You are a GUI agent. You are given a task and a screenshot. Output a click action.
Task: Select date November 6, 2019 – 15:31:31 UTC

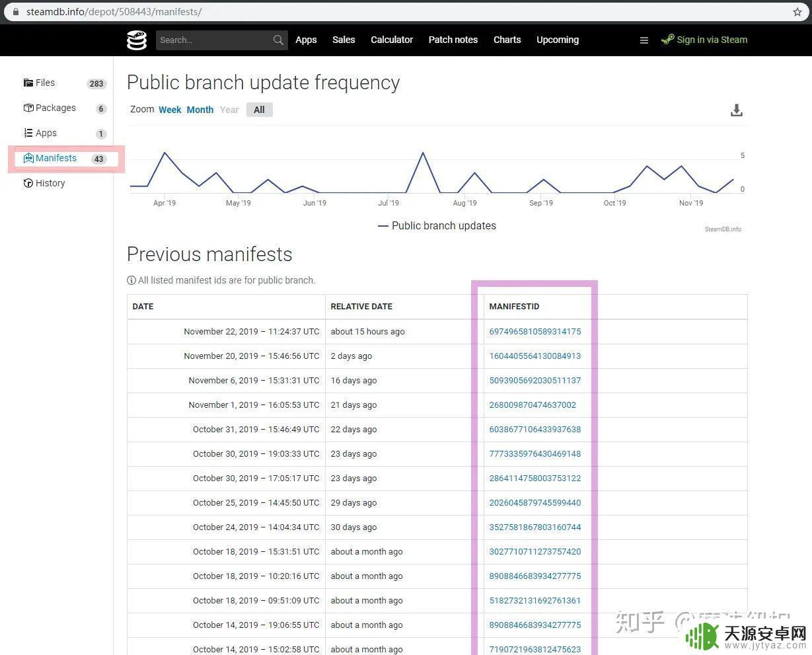point(254,381)
